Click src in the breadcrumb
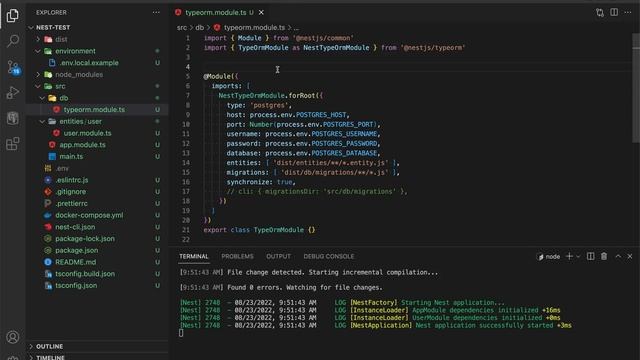 click(182, 27)
